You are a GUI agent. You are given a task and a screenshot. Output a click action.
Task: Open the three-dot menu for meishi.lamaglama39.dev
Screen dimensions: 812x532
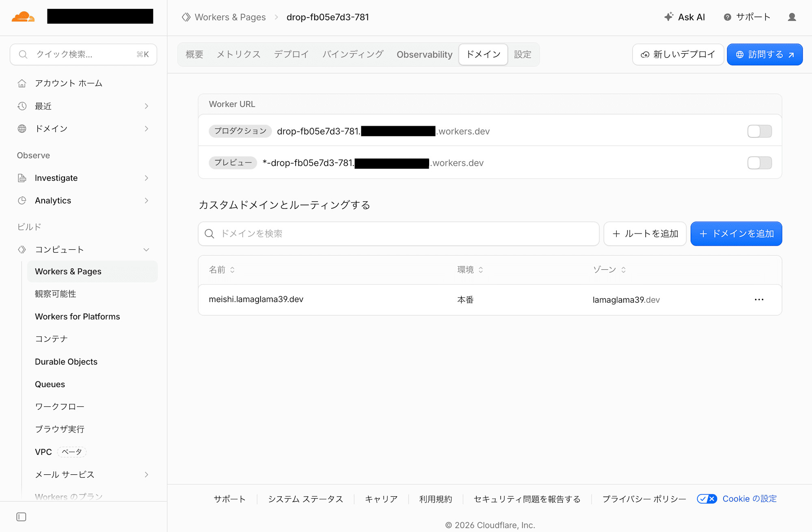tap(759, 300)
